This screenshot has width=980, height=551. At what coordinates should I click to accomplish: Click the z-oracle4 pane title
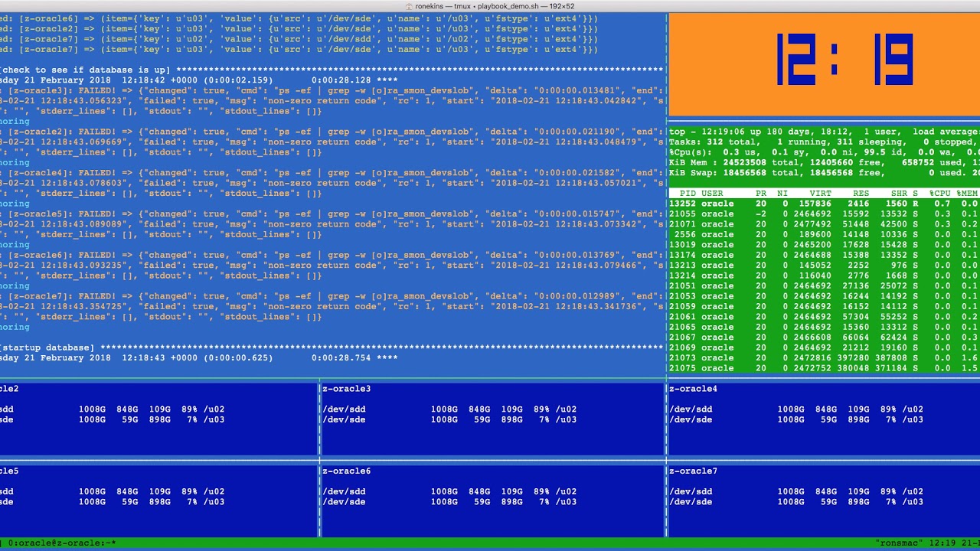pos(694,389)
